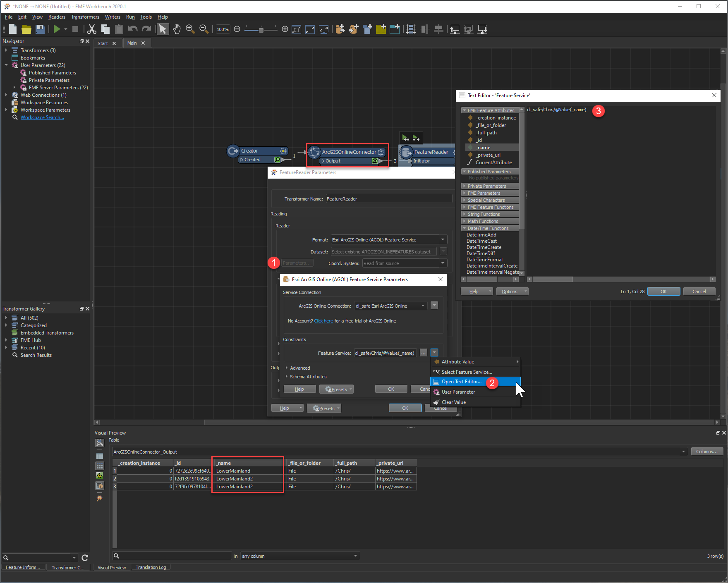Click the Add Reader toolbar icon
This screenshot has height=583, width=728.
click(340, 29)
